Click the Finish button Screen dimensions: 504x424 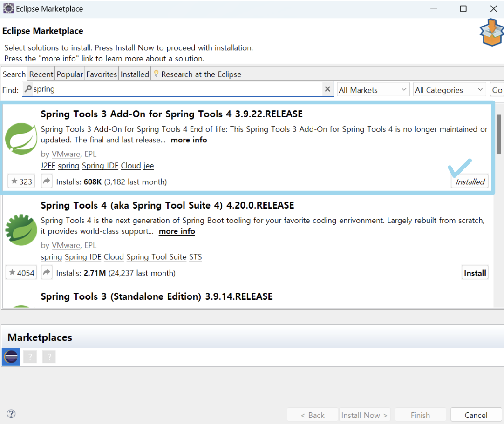(x=420, y=415)
